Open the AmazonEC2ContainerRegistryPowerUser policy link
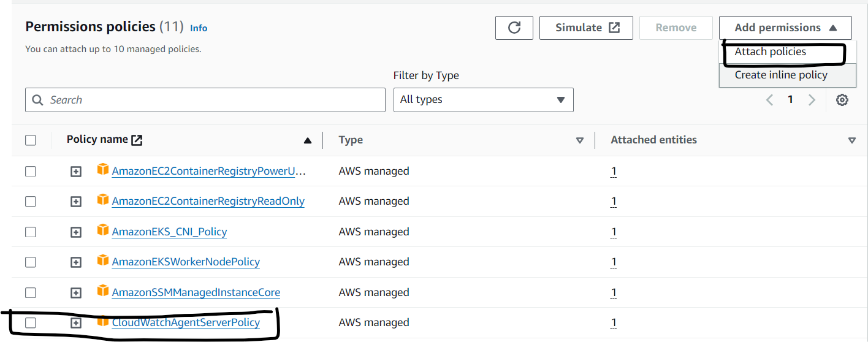 click(208, 172)
